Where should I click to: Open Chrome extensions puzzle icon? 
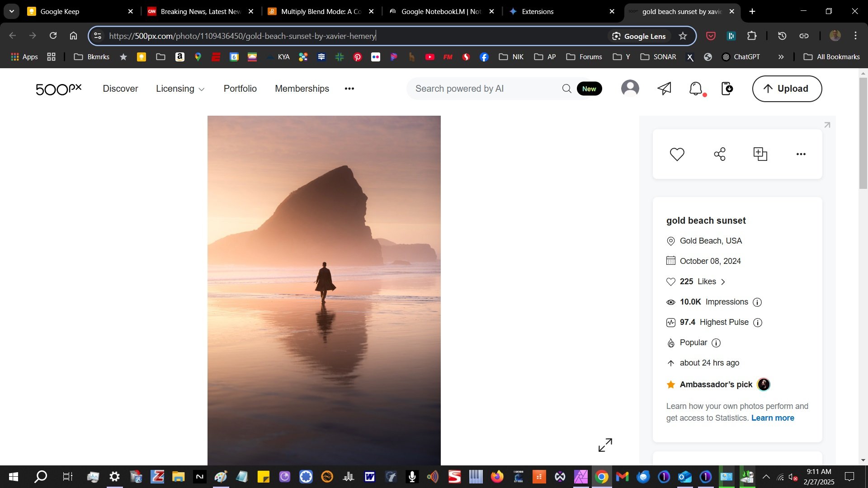752,36
